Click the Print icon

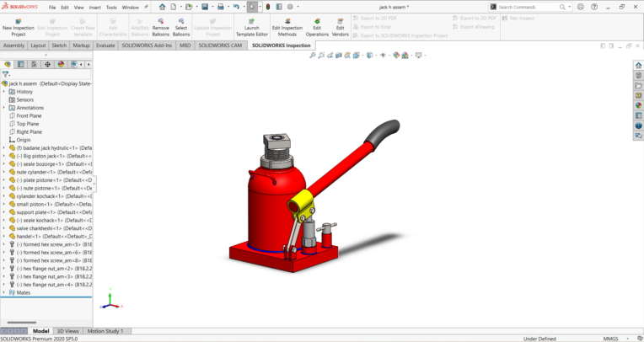(221, 7)
